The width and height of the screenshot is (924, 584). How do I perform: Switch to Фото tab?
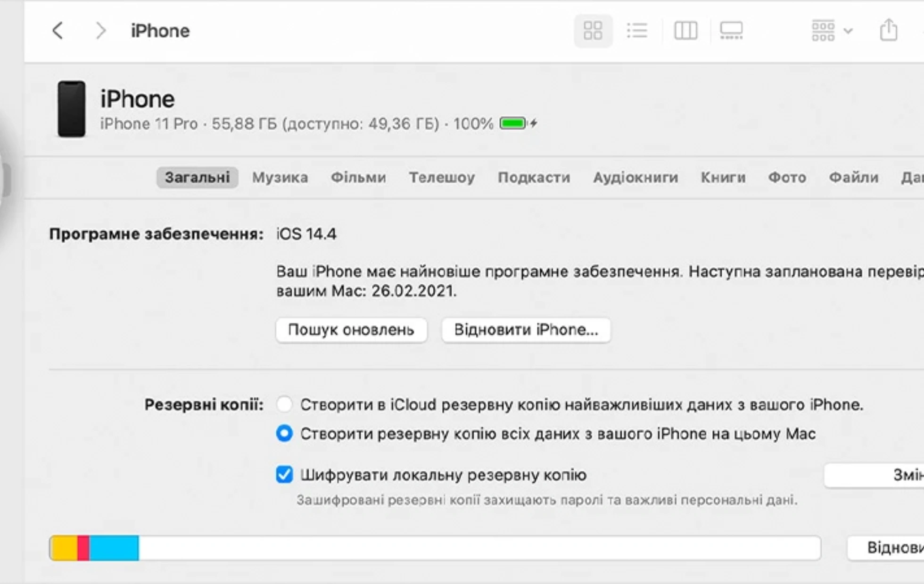click(x=787, y=177)
